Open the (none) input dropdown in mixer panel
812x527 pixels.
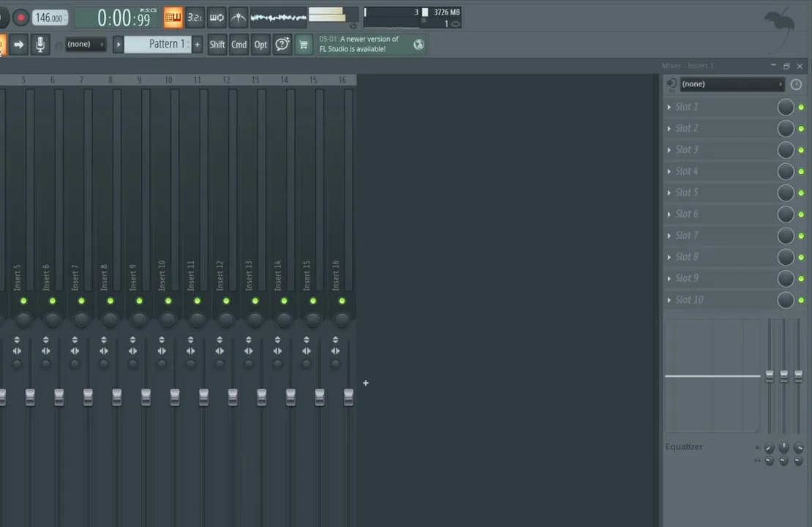732,84
